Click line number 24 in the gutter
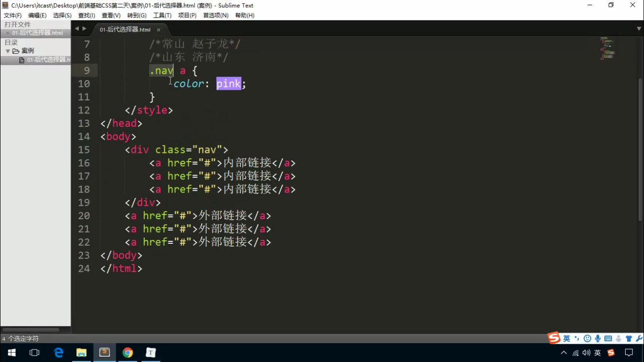The height and width of the screenshot is (362, 644). (x=84, y=268)
